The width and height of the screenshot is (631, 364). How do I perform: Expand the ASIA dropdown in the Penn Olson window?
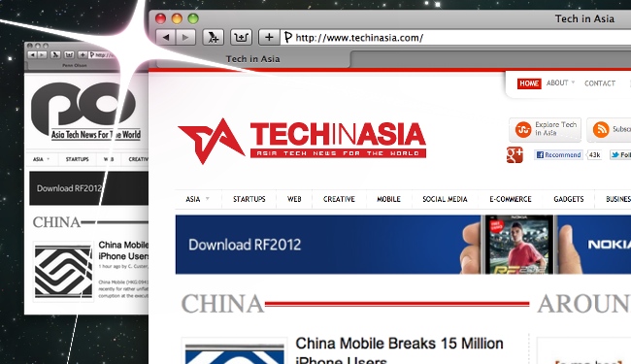(x=41, y=159)
